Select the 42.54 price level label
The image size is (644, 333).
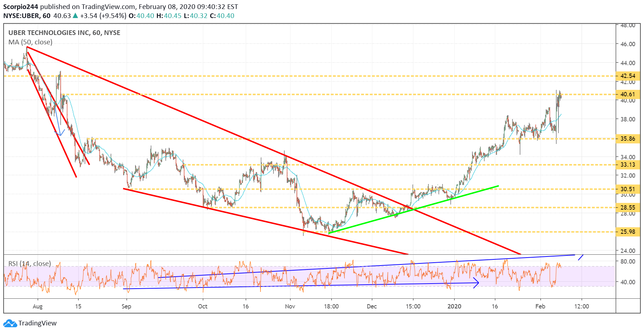click(x=628, y=76)
